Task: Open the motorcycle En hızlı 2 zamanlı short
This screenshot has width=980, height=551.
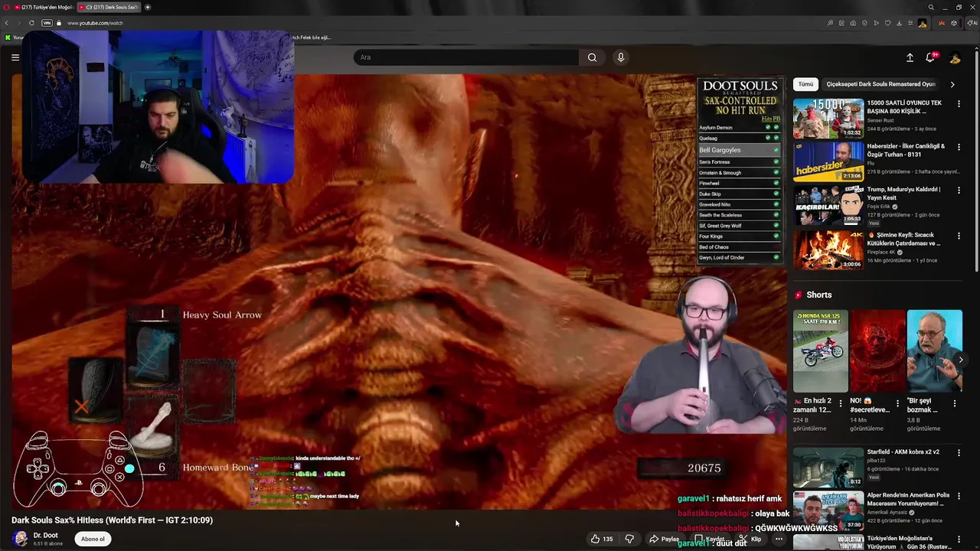Action: click(x=821, y=351)
